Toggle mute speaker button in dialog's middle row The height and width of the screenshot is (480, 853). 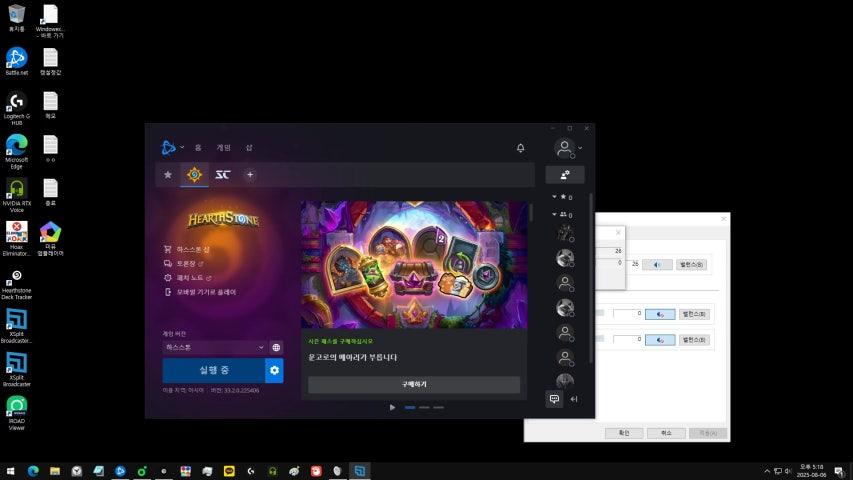click(660, 314)
